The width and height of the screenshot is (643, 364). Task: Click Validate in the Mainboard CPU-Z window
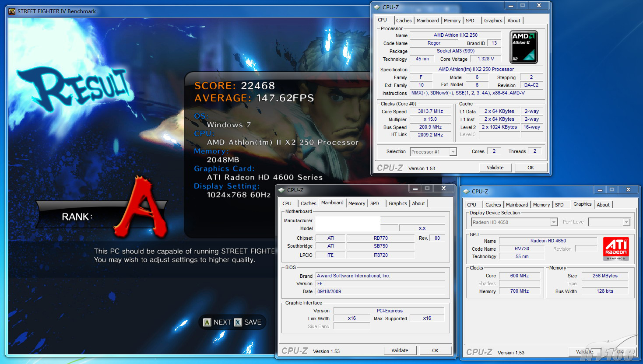(400, 350)
